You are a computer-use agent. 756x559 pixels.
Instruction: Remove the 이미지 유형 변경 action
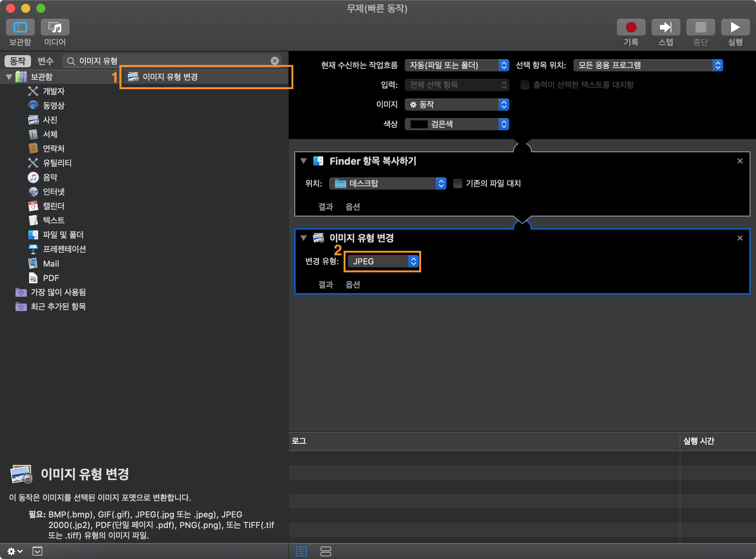click(x=740, y=238)
